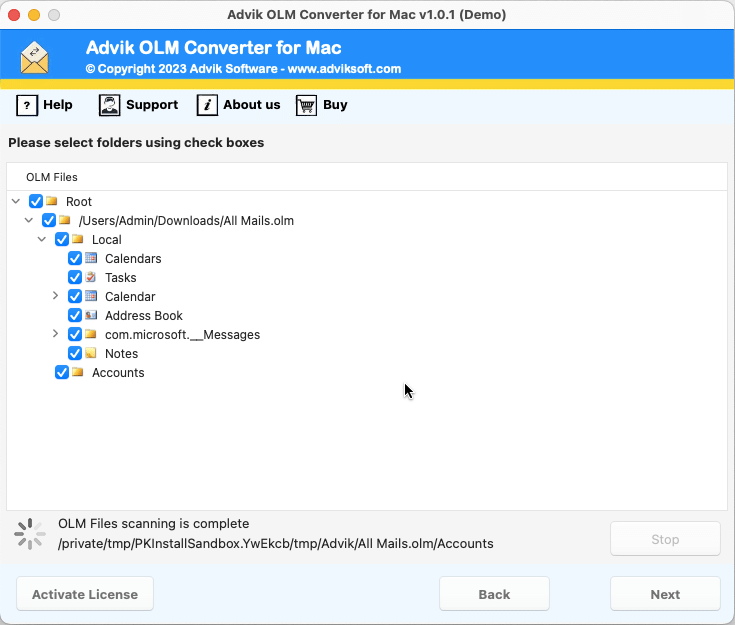735x625 pixels.
Task: Select the Address Book tree label
Action: point(143,316)
